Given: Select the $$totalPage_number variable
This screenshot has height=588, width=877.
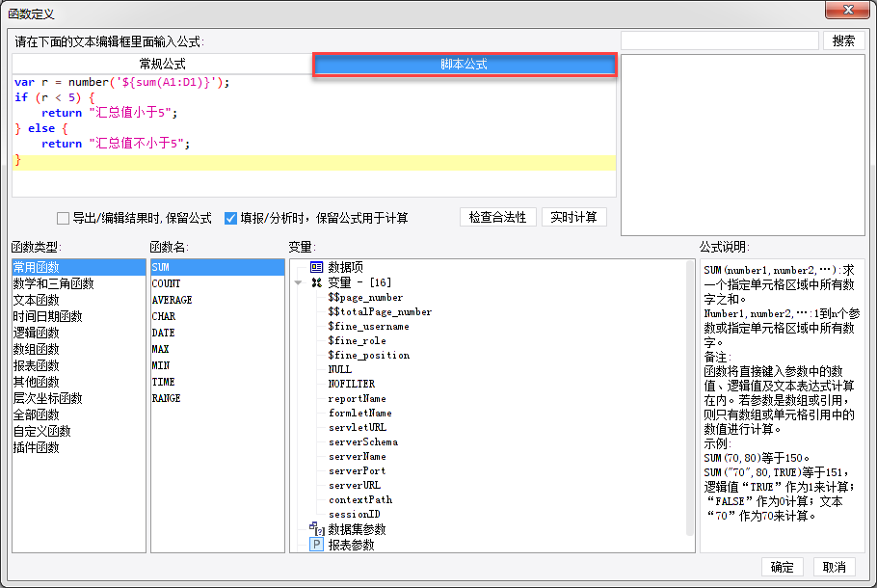Looking at the screenshot, I should coord(380,311).
